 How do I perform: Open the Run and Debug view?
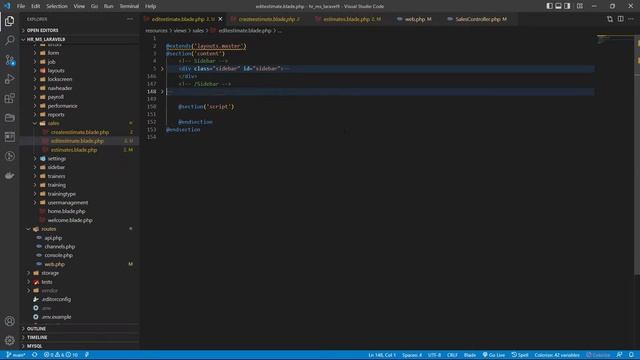[9, 79]
